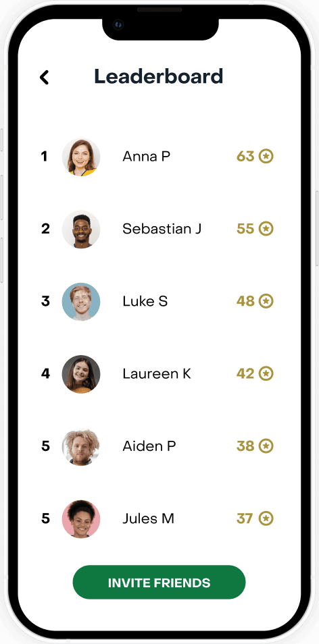Image resolution: width=319 pixels, height=644 pixels.
Task: Click the star coin icon beside 63
Action: coord(266,156)
